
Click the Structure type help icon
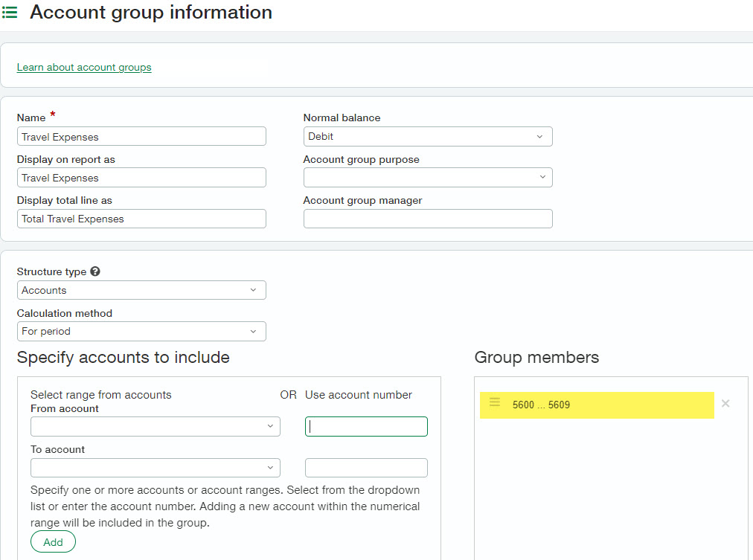click(95, 272)
